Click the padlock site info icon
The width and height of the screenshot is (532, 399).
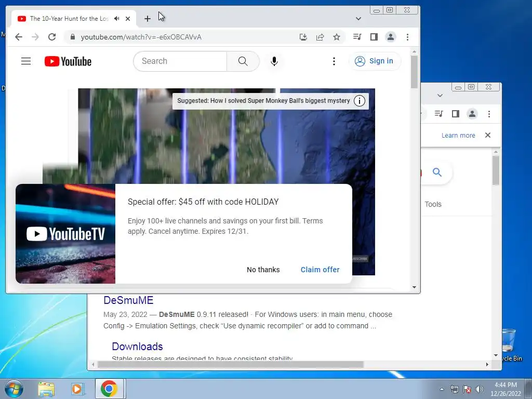click(x=72, y=37)
